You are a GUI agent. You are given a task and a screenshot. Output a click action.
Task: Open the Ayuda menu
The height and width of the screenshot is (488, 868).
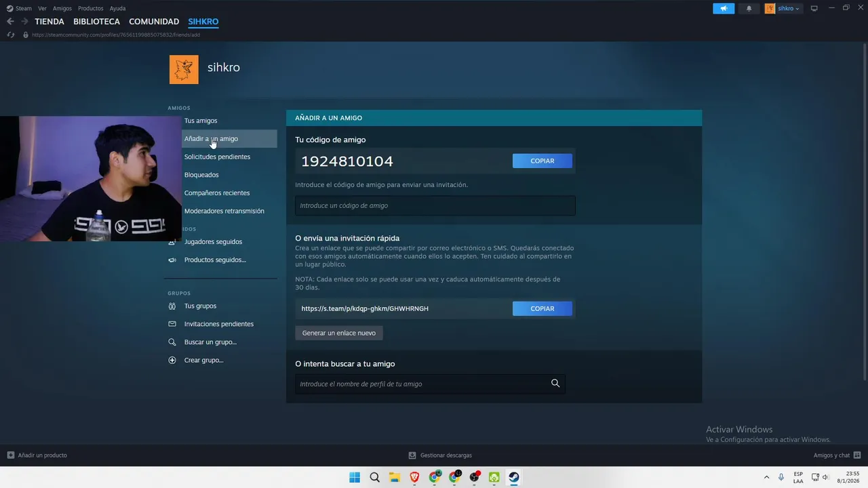pos(117,8)
